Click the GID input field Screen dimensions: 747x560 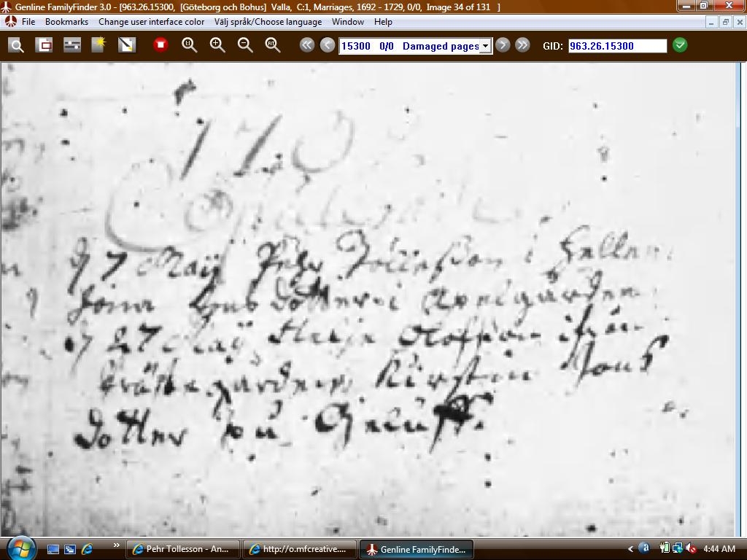(617, 46)
